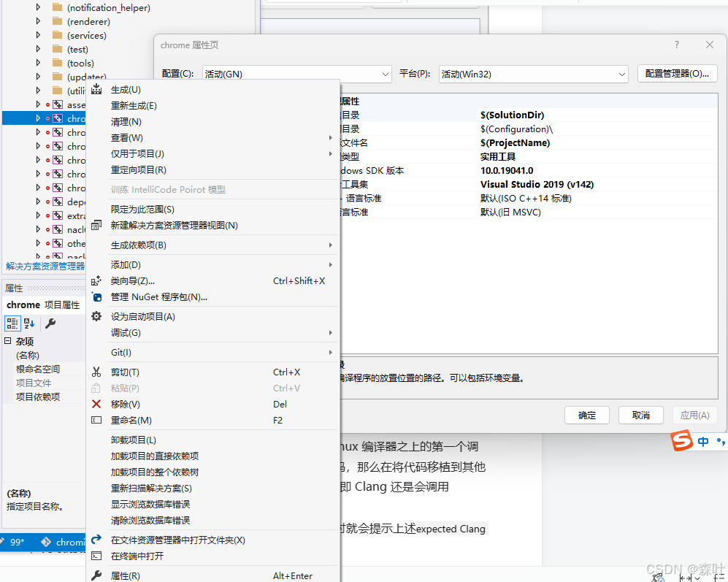Click the 应用(A) button
Viewport: 728px width, 582px height.
694,415
